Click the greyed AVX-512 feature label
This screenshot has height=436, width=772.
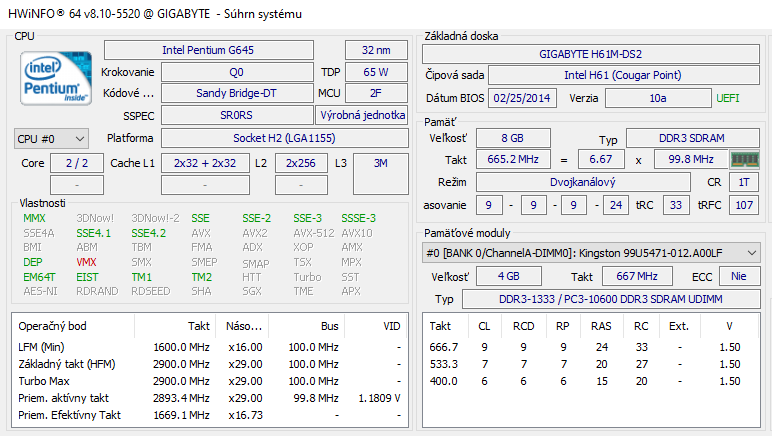(x=314, y=233)
